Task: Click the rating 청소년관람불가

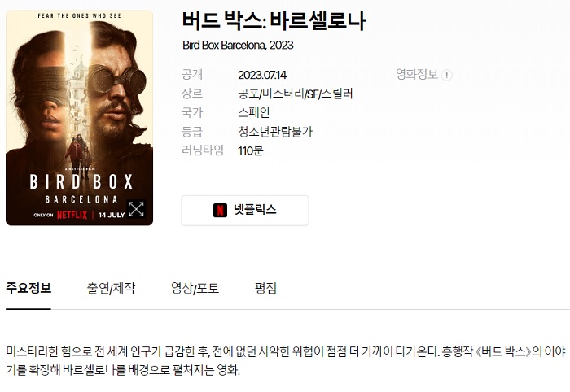Action: coord(275,132)
